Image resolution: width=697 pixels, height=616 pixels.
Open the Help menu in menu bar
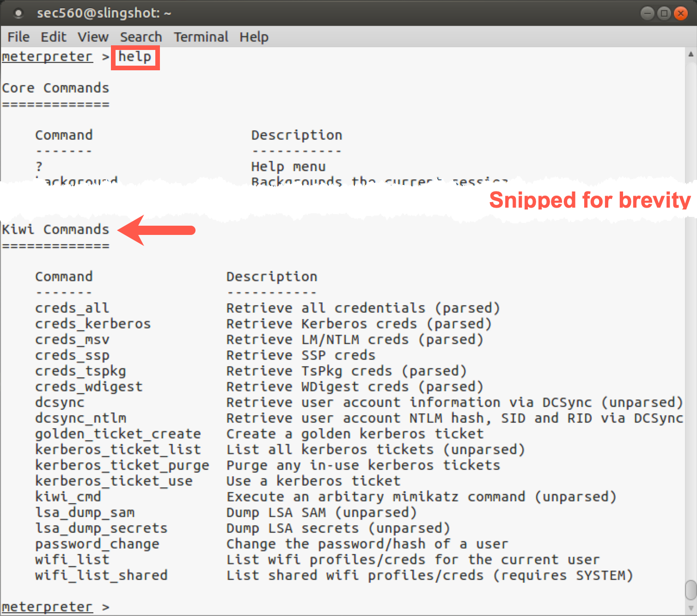point(254,37)
